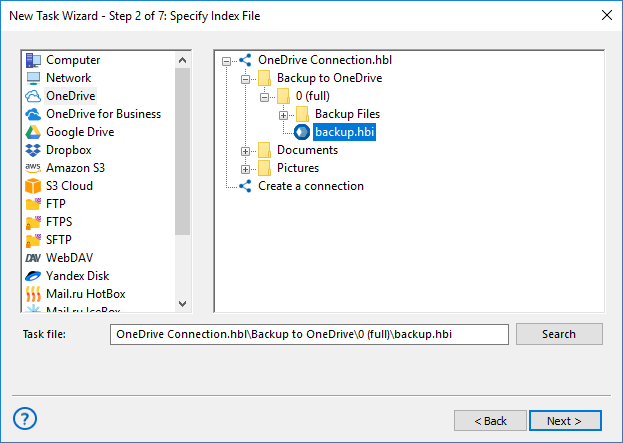Viewport: 623px width, 443px height.
Task: Click the Dropbox logo icon
Action: click(x=33, y=150)
